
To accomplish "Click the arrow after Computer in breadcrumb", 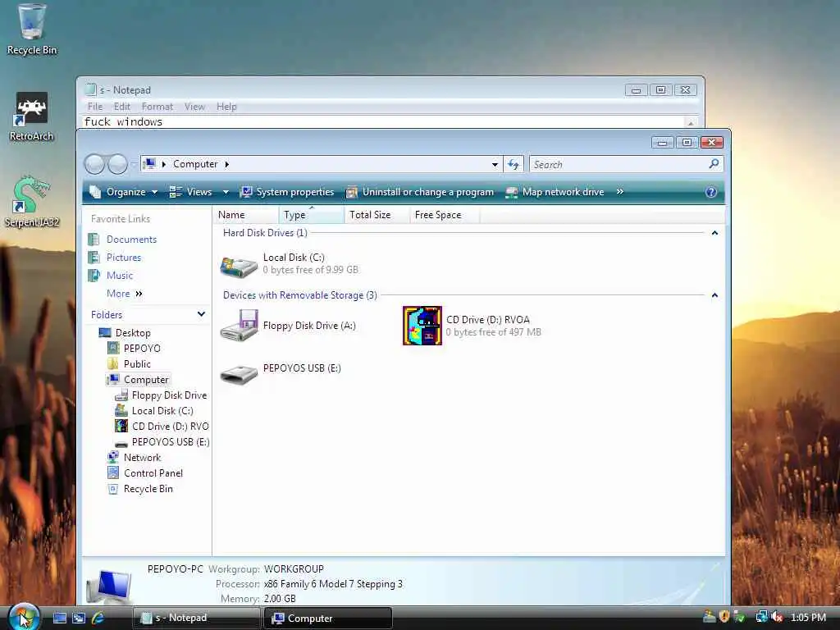I will [227, 164].
